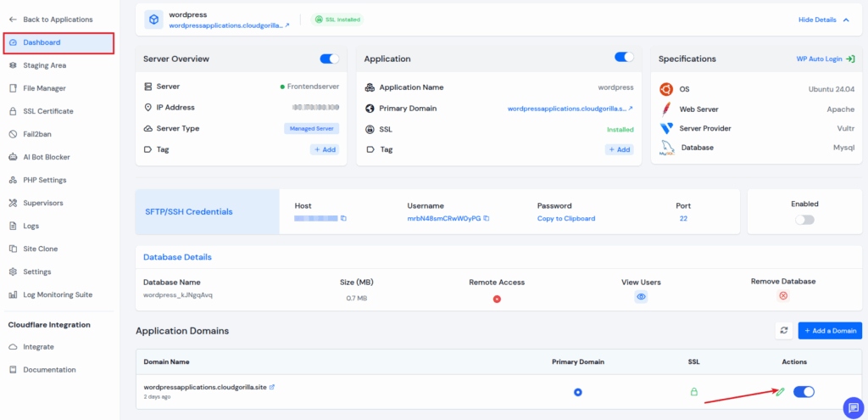Click the Apache feather icon
Screen dimensions: 868x420
coord(666,109)
